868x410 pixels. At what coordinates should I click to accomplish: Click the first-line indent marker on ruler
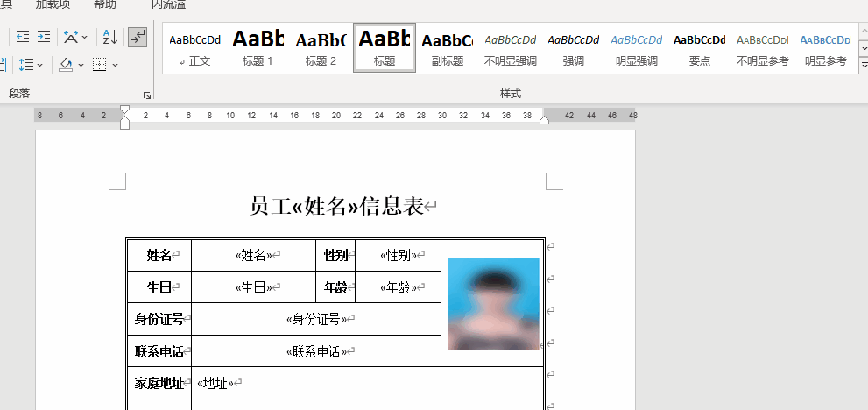[124, 110]
